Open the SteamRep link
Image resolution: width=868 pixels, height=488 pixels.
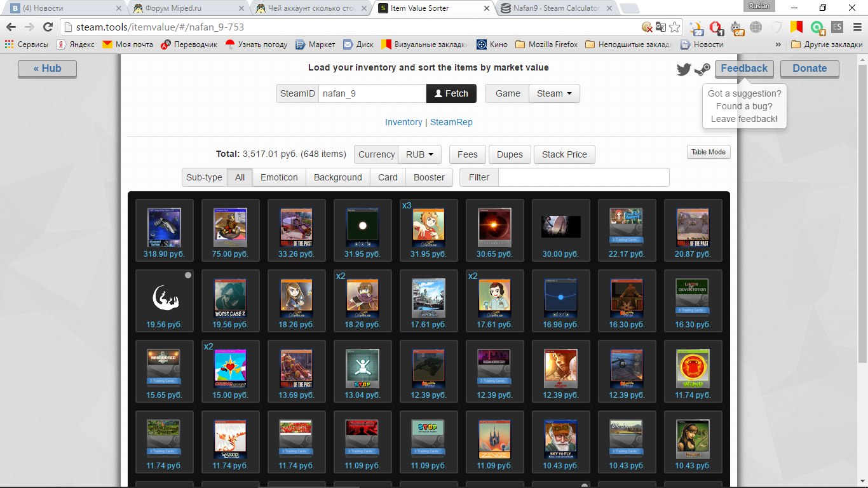point(451,122)
